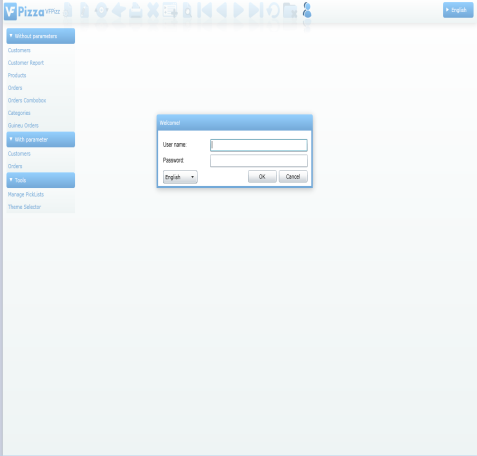This screenshot has height=456, width=477.
Task: Click the previous record arrow icon
Action: [222, 10]
